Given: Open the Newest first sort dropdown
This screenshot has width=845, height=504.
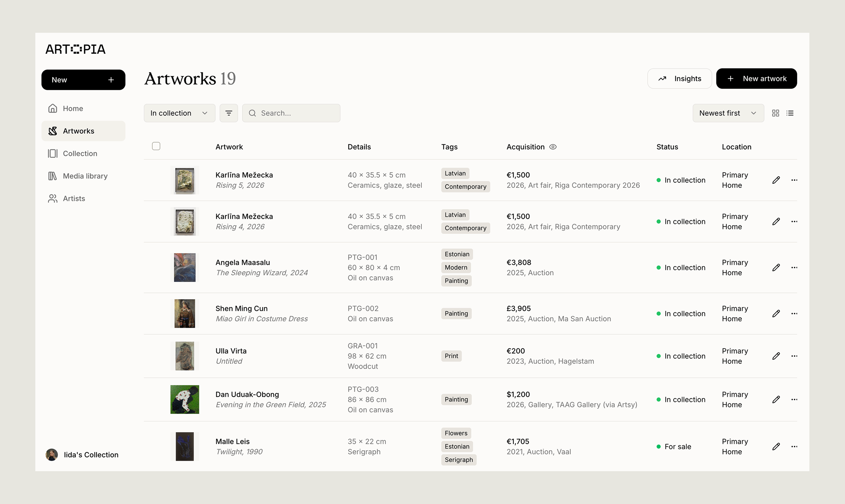Looking at the screenshot, I should point(728,113).
